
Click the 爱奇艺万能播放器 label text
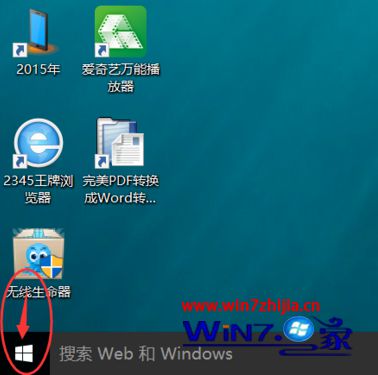click(x=121, y=78)
